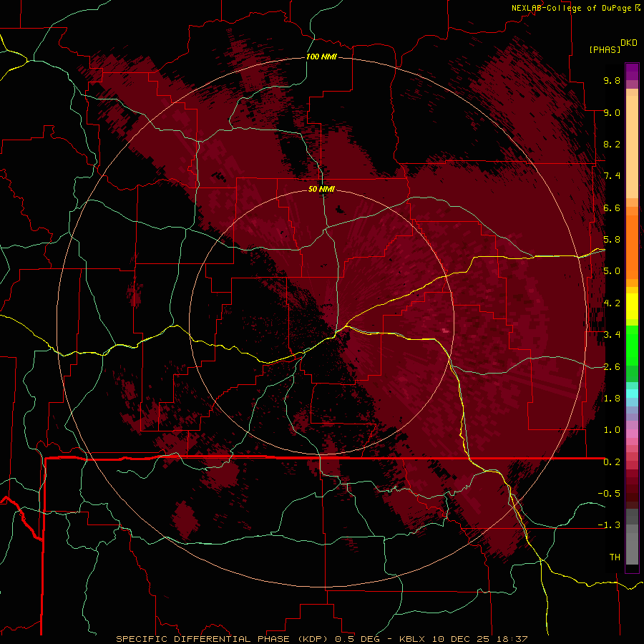Screen dimensions: 644x644
Task: Click the 6.6 legend value
Action: click(612, 208)
